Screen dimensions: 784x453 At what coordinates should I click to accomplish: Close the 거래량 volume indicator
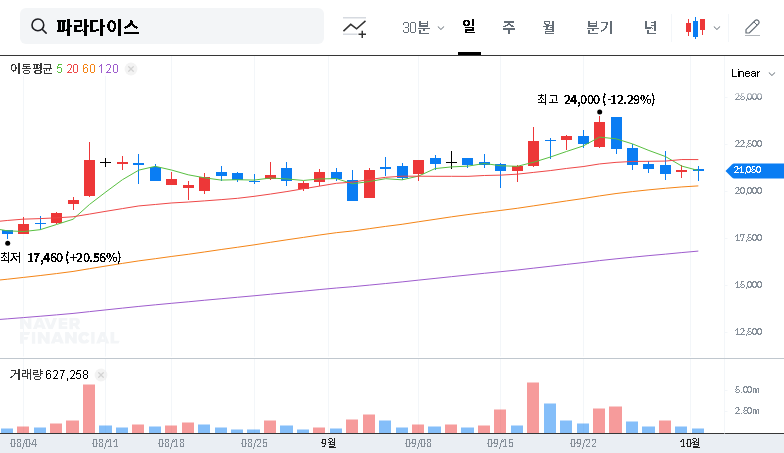100,375
